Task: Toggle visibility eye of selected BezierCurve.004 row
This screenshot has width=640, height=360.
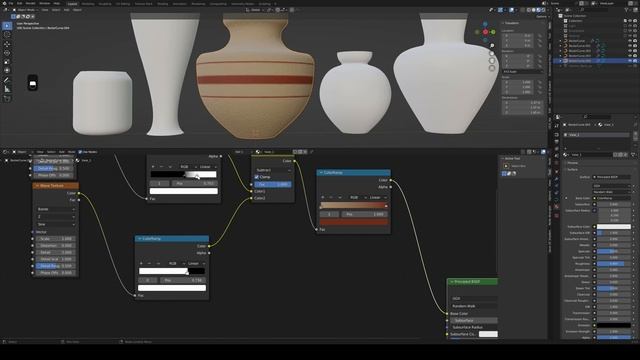Action: point(630,61)
